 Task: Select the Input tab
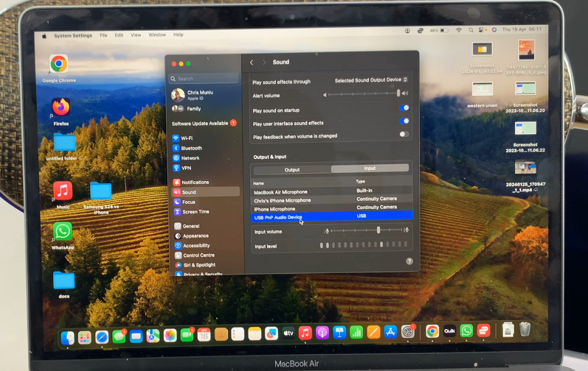370,168
